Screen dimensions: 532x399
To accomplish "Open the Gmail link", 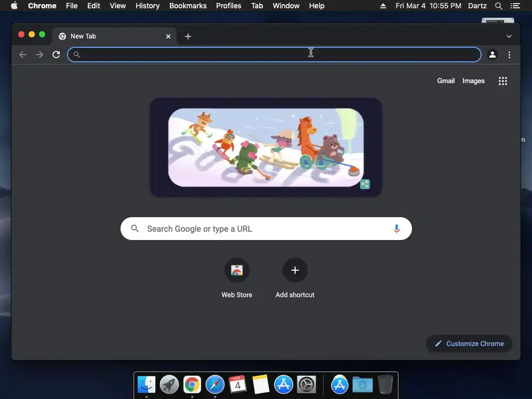I will coord(446,81).
